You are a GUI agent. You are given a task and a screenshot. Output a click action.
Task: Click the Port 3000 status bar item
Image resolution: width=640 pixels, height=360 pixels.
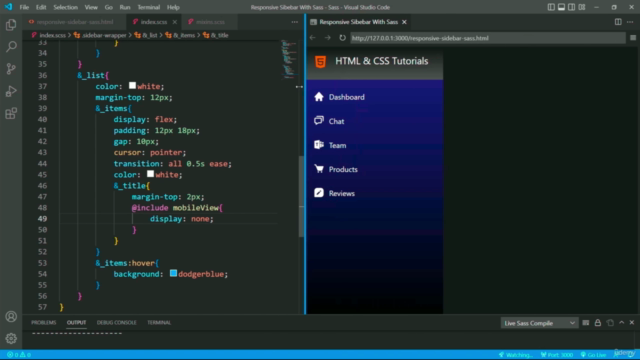pyautogui.click(x=557, y=355)
